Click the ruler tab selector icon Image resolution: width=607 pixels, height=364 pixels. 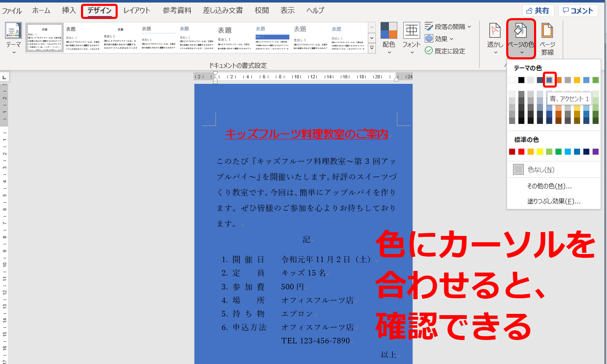coord(4,77)
